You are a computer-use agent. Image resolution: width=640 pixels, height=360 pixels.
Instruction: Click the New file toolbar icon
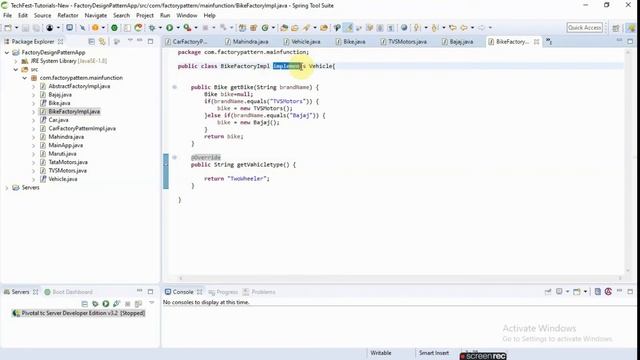click(8, 28)
